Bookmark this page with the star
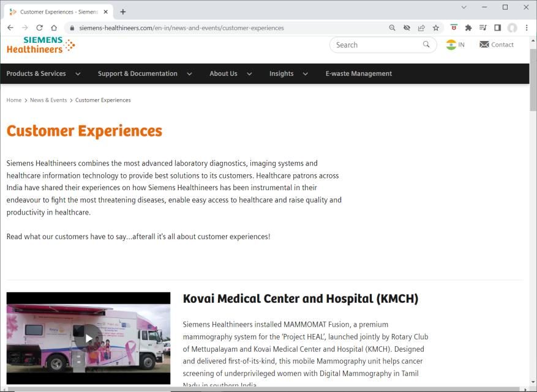 click(x=435, y=28)
